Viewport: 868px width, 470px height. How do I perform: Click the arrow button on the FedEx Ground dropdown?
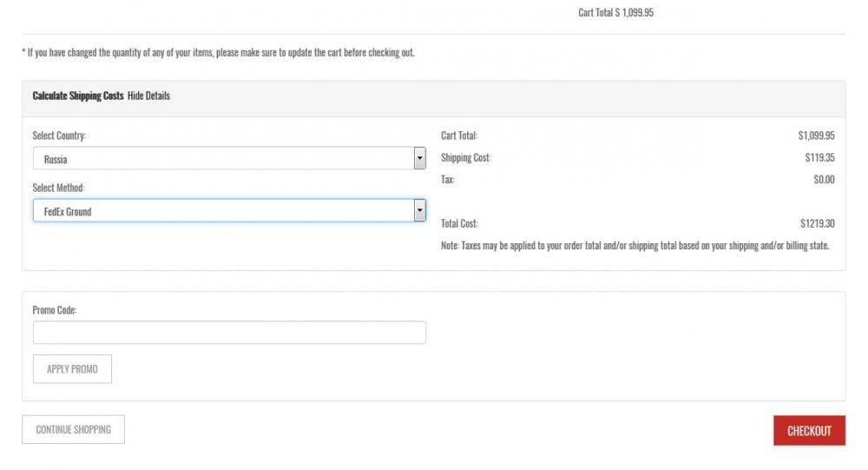point(419,211)
